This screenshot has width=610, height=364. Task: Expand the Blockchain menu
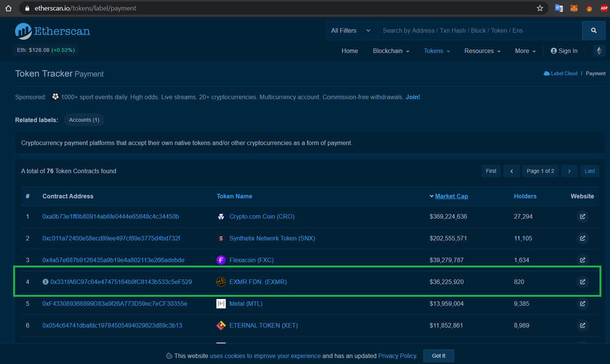[391, 51]
